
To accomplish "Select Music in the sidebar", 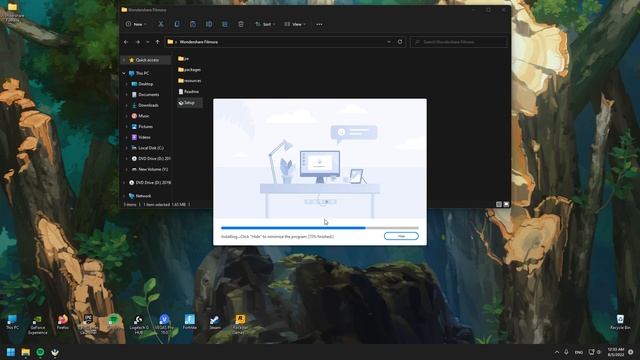I will tap(140, 116).
